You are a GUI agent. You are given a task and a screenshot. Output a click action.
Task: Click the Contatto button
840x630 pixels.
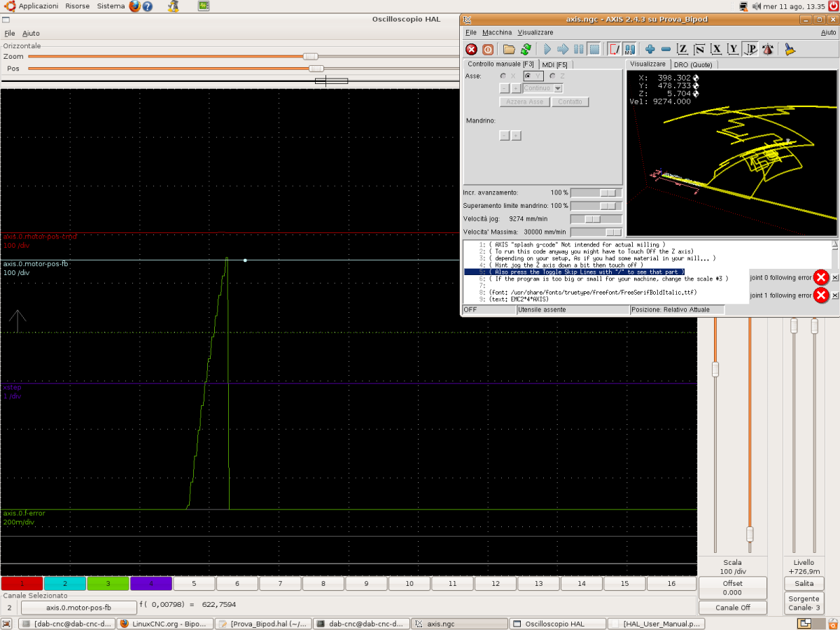point(570,102)
